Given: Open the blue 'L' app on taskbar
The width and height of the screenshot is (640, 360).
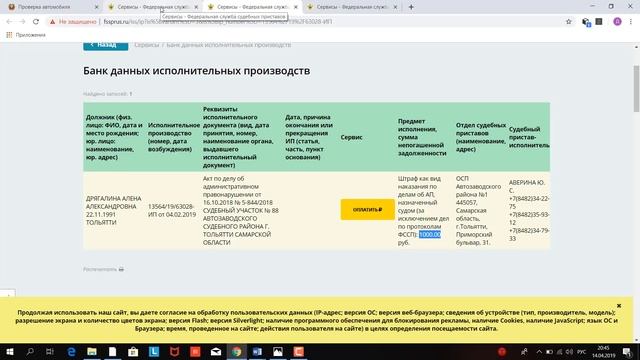Looking at the screenshot, I should [x=153, y=351].
